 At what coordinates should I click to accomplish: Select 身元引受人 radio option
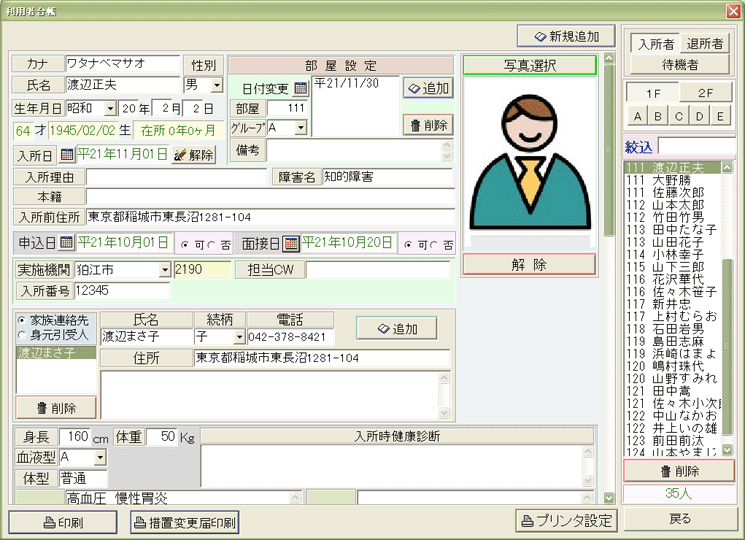pos(21,335)
